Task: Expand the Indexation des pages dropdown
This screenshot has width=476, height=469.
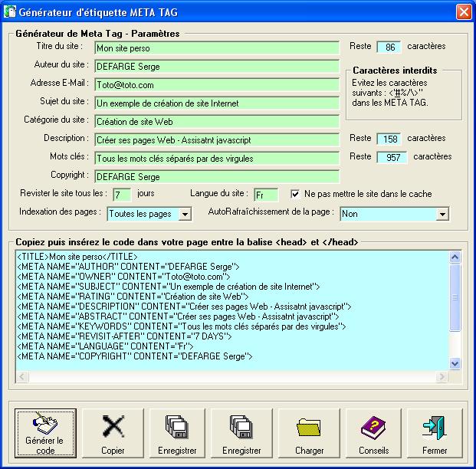Action: [185, 215]
